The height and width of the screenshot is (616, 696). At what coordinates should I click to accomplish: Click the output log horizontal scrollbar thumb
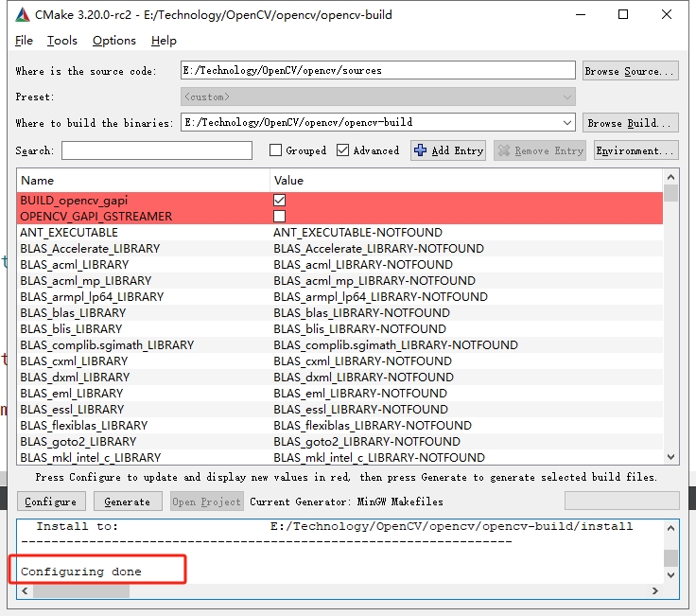coord(81,590)
